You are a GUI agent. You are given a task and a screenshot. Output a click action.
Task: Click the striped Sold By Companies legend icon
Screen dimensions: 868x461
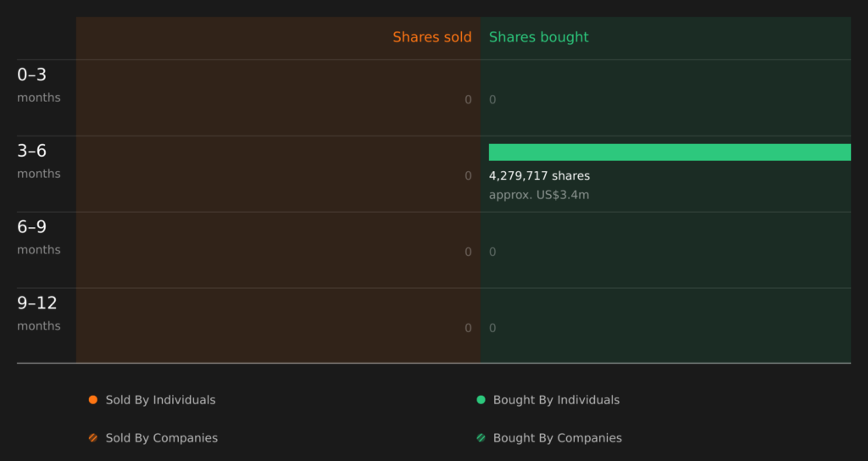click(x=93, y=438)
